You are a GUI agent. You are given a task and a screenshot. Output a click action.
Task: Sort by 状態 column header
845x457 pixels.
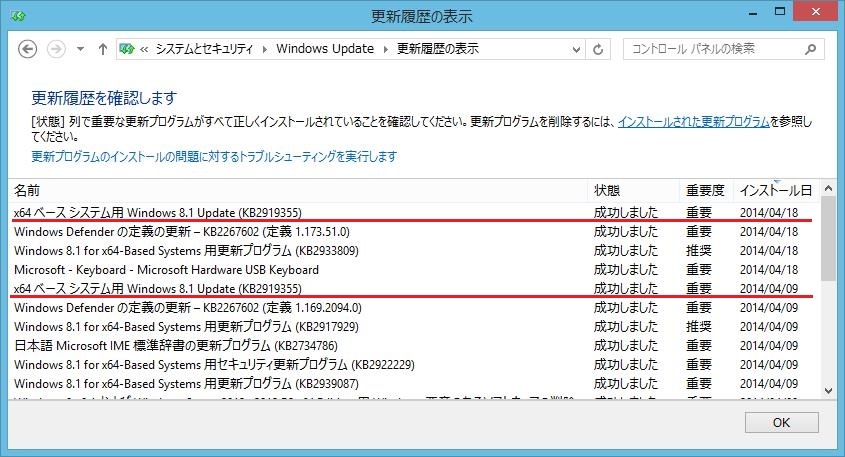pos(633,190)
